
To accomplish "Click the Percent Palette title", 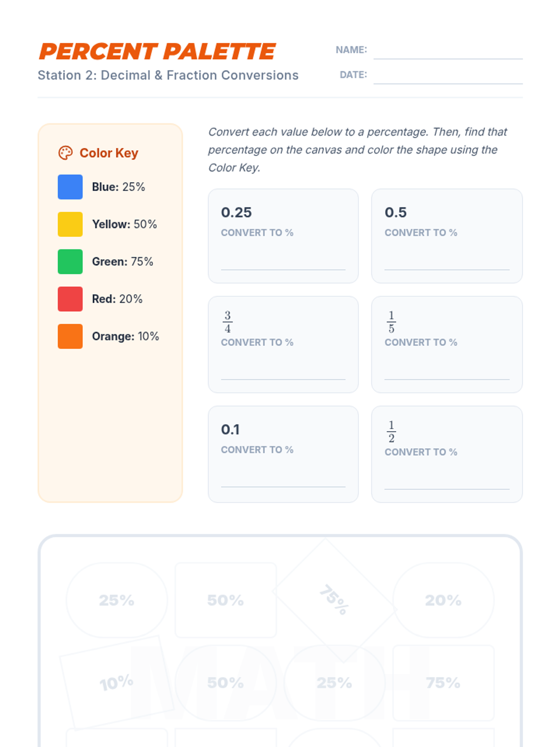I will pyautogui.click(x=157, y=51).
